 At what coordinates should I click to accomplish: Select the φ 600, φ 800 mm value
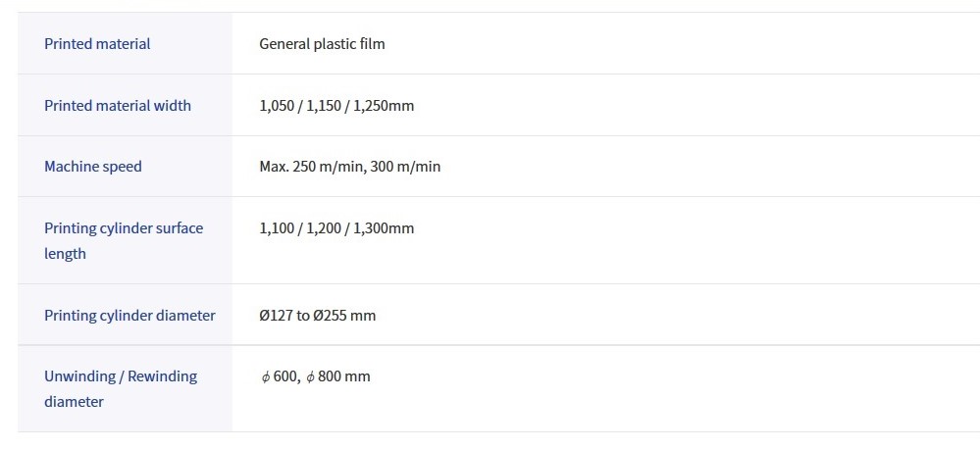click(314, 376)
